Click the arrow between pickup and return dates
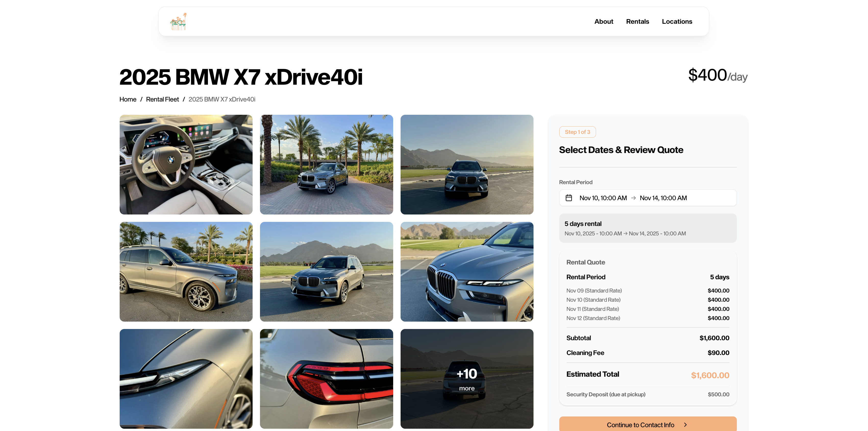This screenshot has width=868, height=431. (x=634, y=198)
